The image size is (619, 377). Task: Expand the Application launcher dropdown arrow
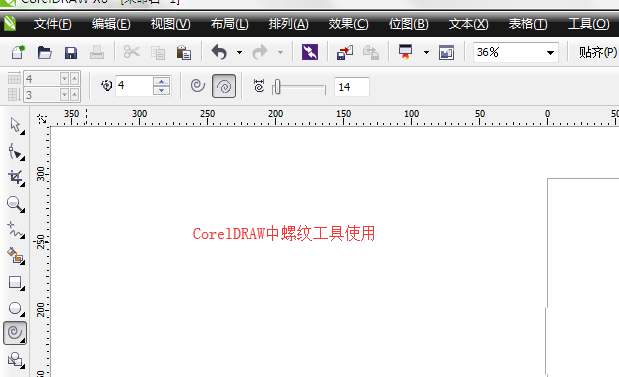[426, 53]
